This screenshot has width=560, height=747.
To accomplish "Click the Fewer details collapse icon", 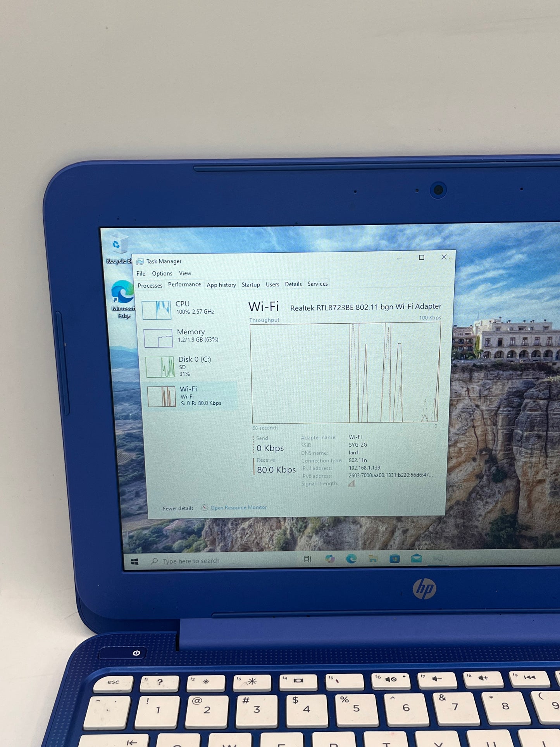I will [x=156, y=508].
